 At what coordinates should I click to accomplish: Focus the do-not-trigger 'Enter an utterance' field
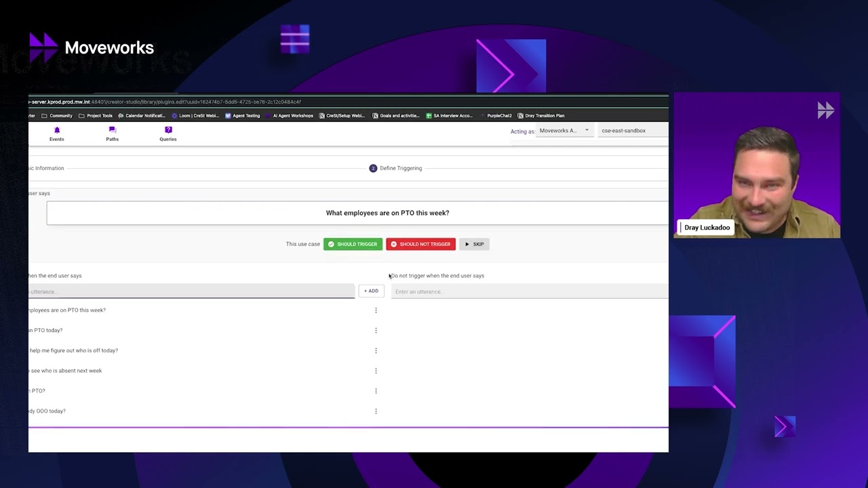[x=530, y=291]
